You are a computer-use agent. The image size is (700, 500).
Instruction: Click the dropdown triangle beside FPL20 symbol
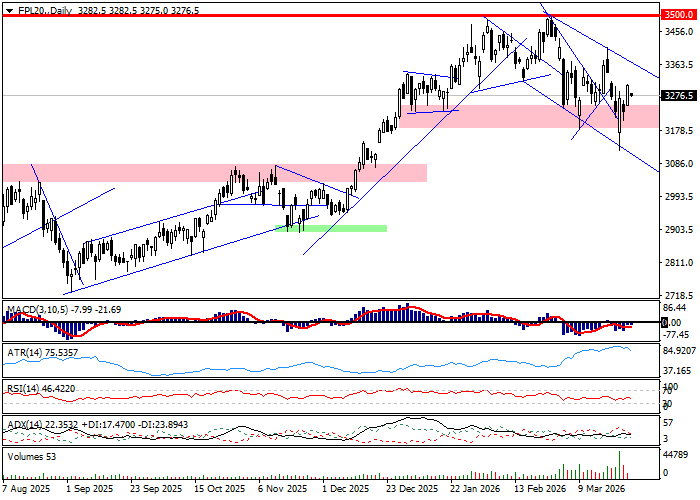tap(7, 9)
